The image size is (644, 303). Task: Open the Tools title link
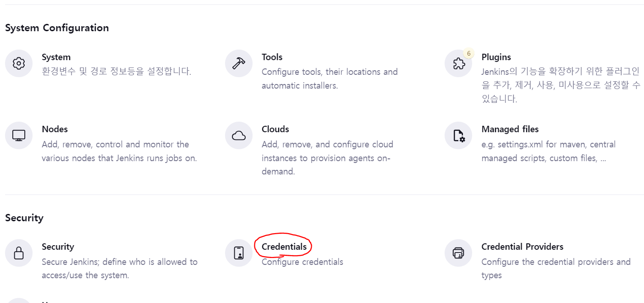[x=272, y=57]
